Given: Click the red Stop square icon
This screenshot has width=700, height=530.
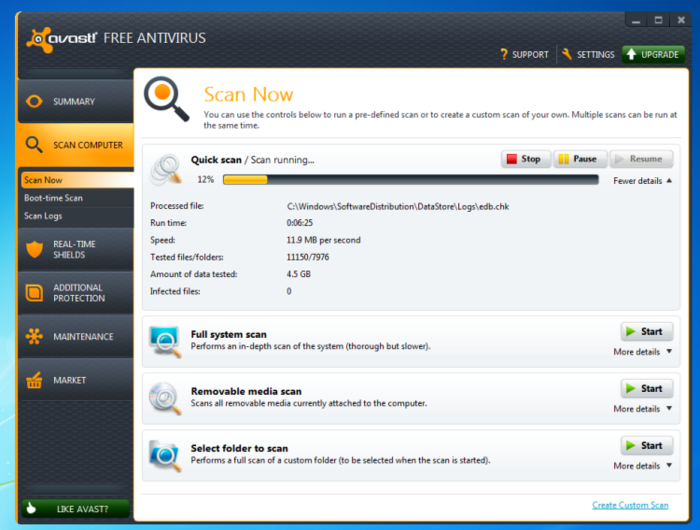Looking at the screenshot, I should tap(512, 159).
